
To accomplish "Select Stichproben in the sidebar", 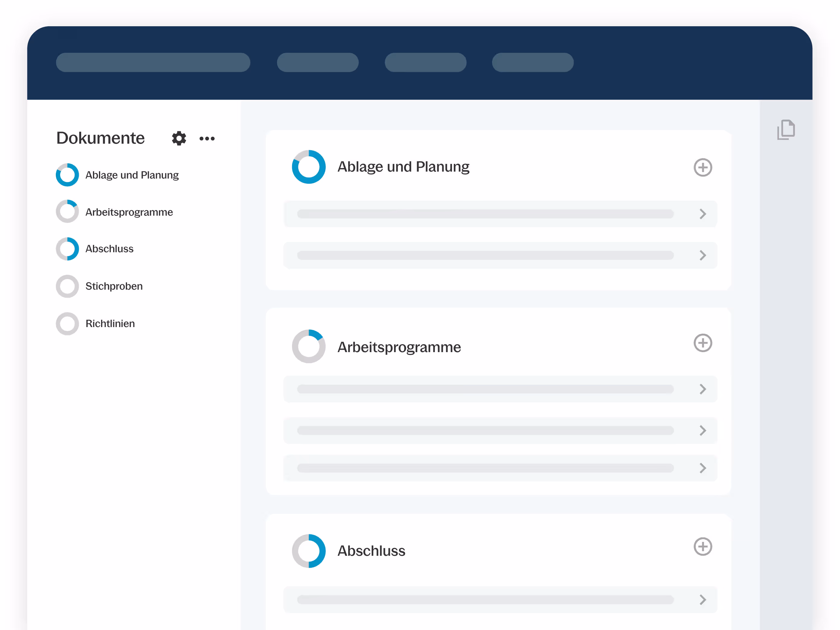I will click(114, 286).
